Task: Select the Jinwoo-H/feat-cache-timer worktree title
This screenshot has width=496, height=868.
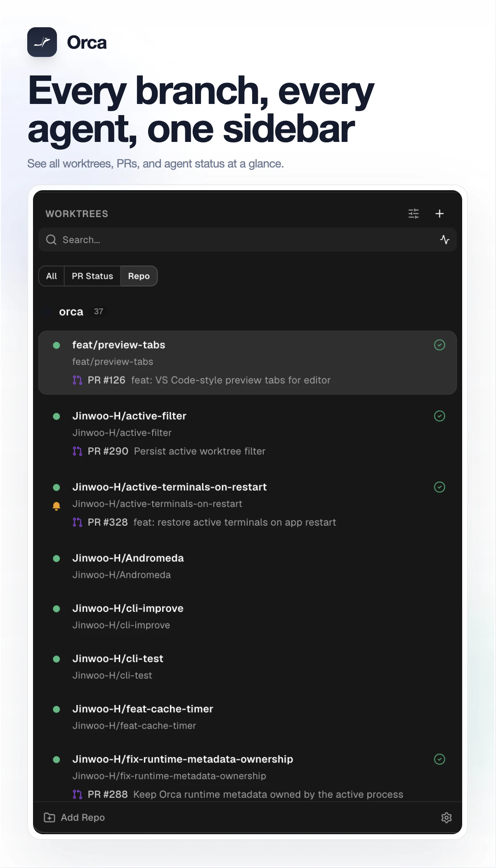Action: pyautogui.click(x=143, y=709)
